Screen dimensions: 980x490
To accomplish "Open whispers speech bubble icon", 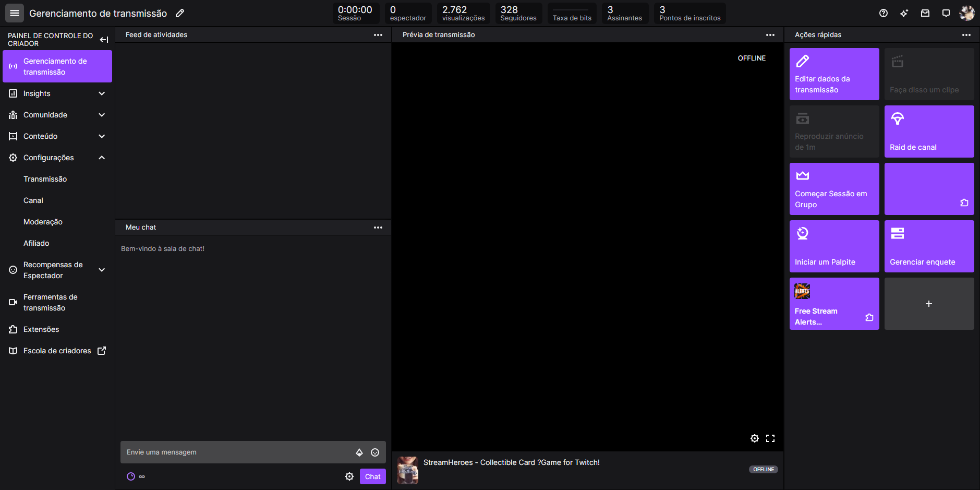I will click(x=946, y=13).
